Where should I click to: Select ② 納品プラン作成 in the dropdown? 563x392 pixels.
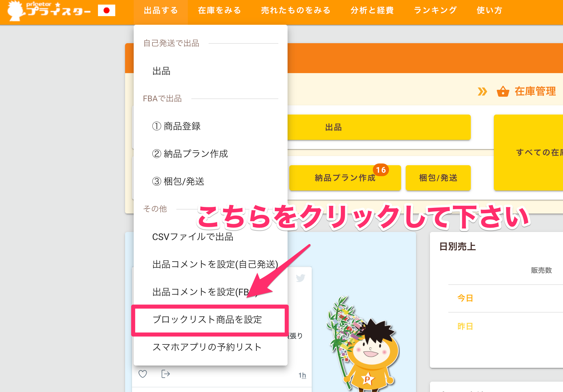[190, 154]
